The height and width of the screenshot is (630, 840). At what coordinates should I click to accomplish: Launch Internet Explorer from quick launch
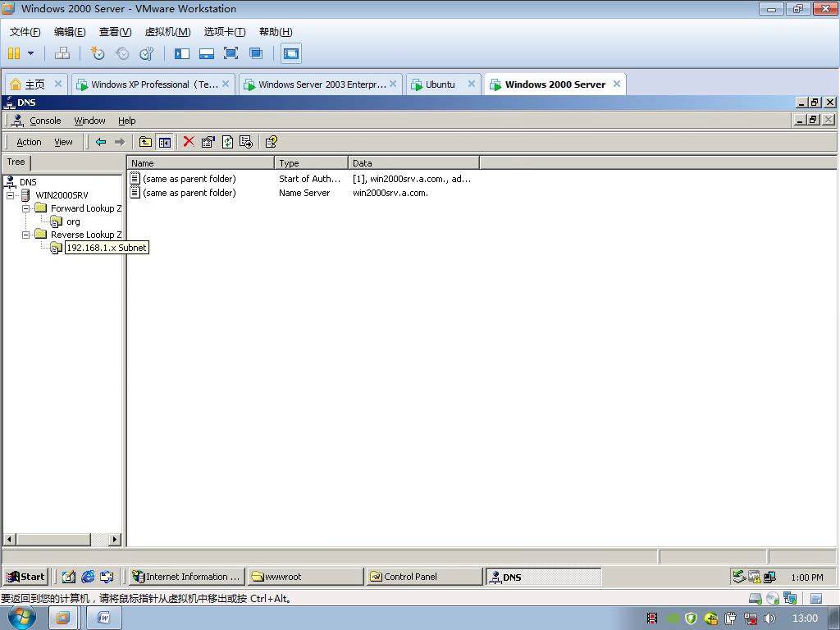[88, 577]
